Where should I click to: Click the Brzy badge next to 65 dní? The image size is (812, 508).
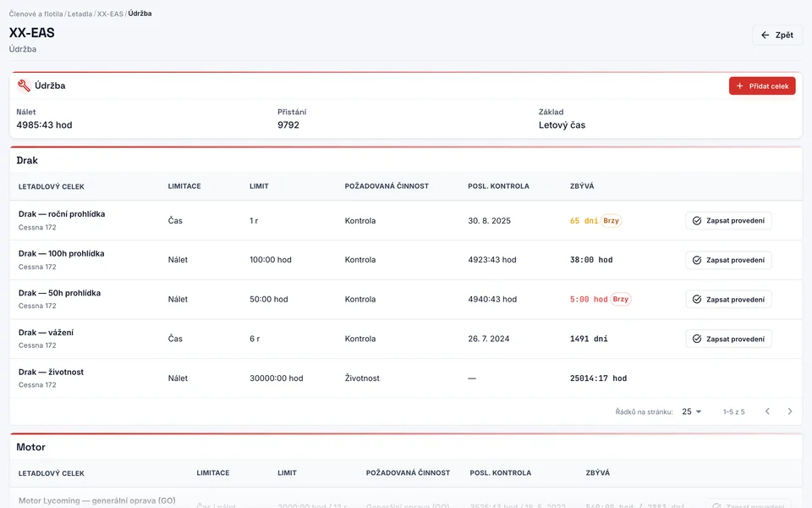[x=611, y=221]
